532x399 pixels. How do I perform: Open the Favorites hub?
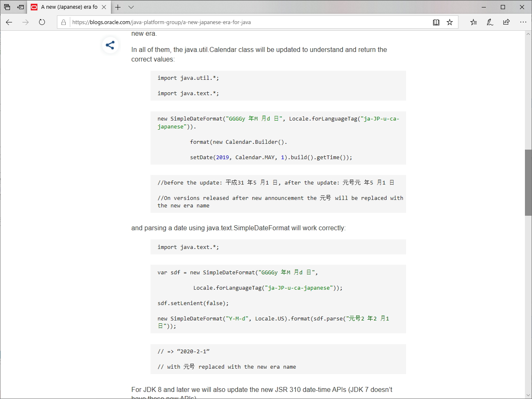pyautogui.click(x=473, y=22)
